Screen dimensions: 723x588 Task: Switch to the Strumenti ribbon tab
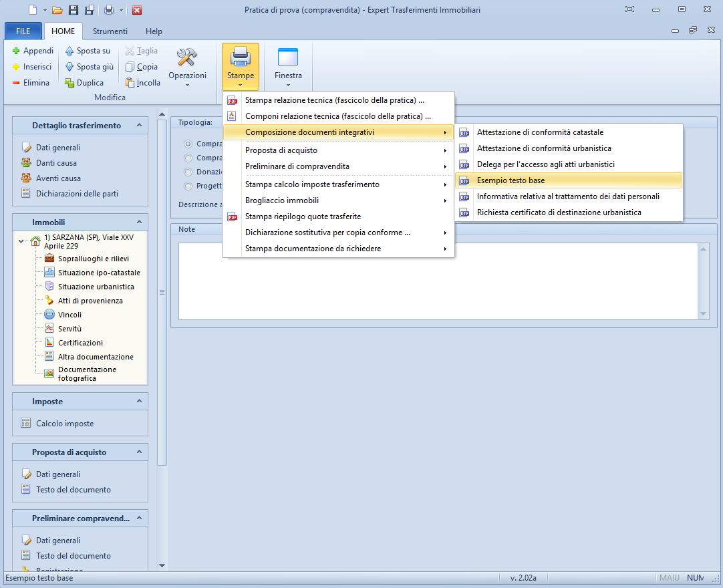(x=110, y=31)
